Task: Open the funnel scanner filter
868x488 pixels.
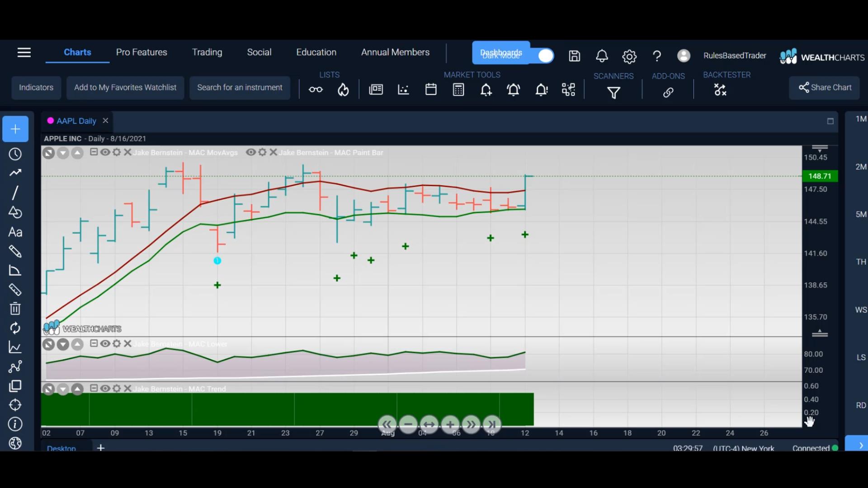Action: (x=613, y=93)
